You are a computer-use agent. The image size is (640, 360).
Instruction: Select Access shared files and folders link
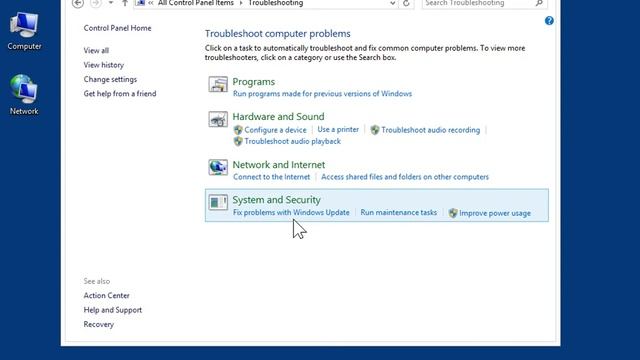point(405,177)
